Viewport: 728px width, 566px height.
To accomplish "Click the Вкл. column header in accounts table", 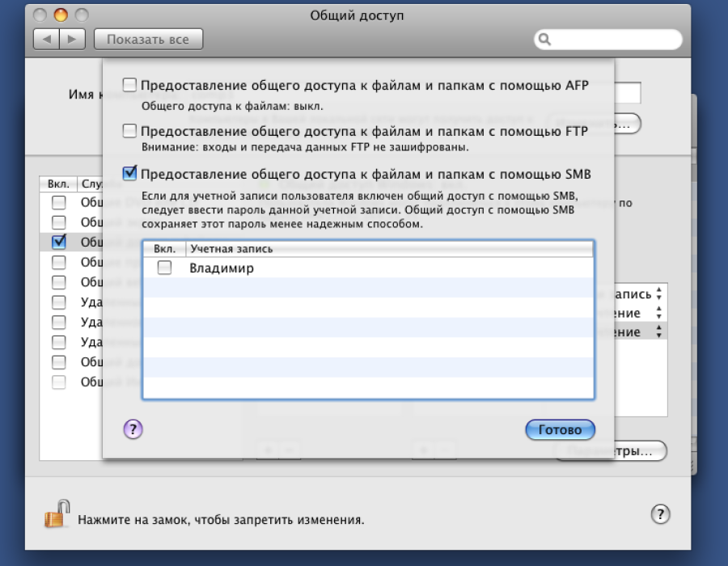I will tap(164, 249).
